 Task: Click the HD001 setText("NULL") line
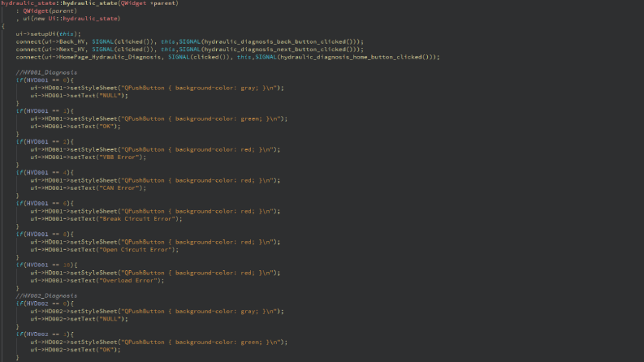(80, 95)
